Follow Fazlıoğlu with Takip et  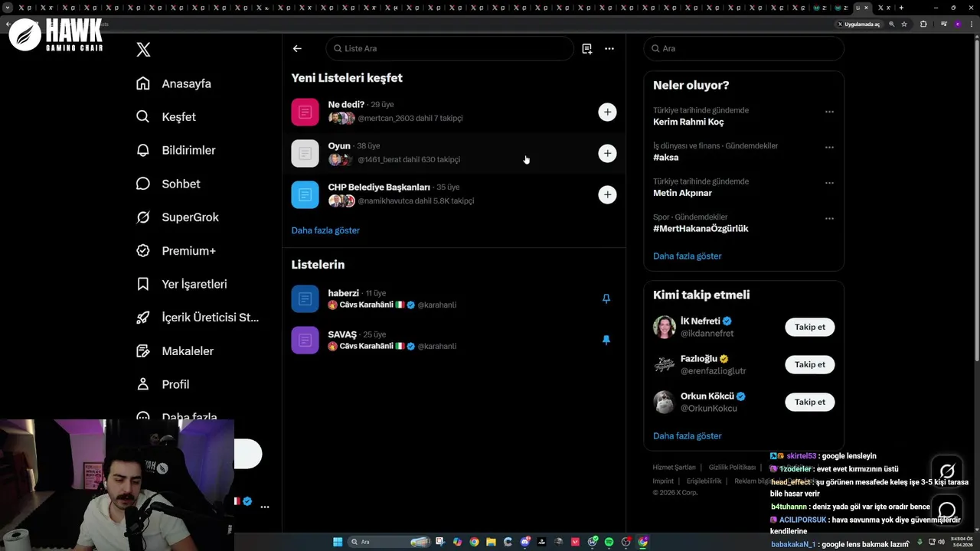click(809, 364)
